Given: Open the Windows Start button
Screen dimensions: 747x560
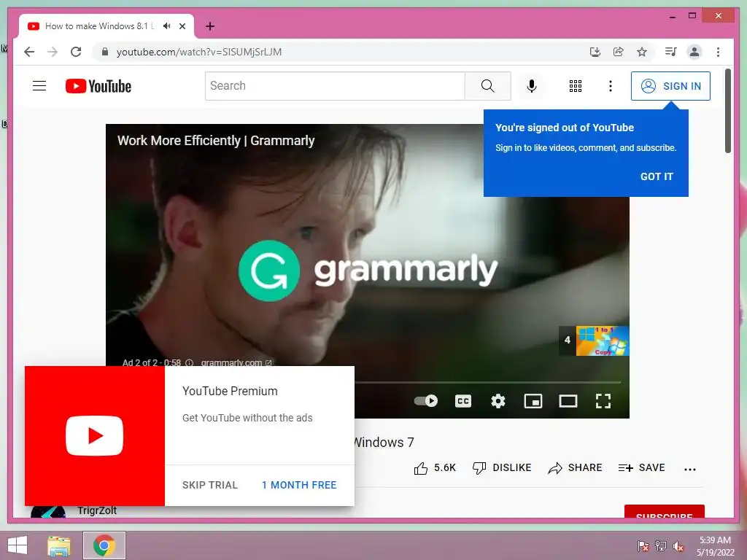Looking at the screenshot, I should [x=18, y=545].
